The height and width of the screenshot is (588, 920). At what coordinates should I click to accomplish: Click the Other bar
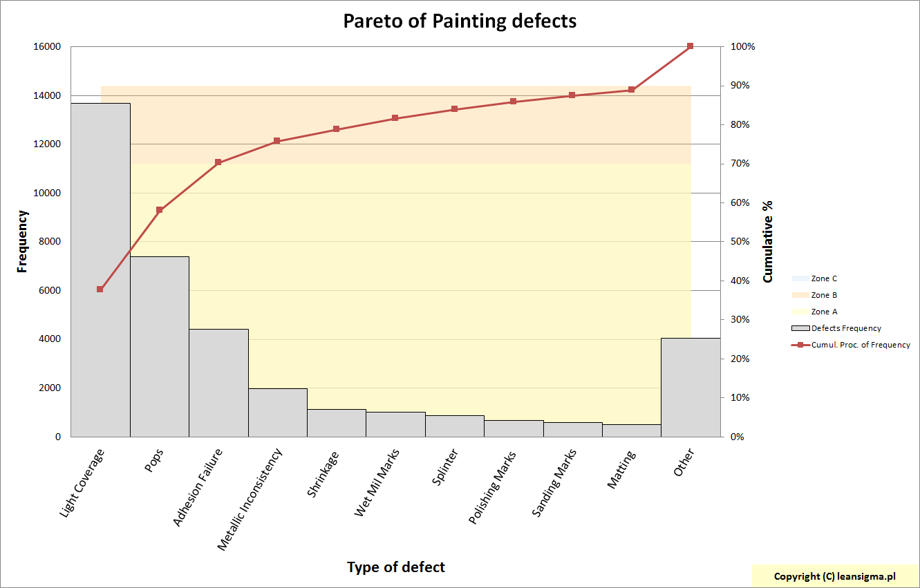point(691,387)
